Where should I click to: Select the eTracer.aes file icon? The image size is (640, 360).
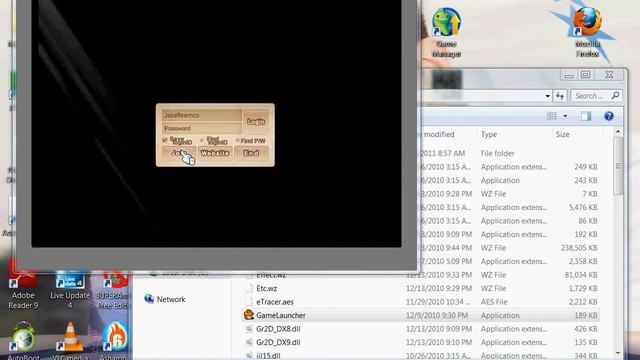249,302
